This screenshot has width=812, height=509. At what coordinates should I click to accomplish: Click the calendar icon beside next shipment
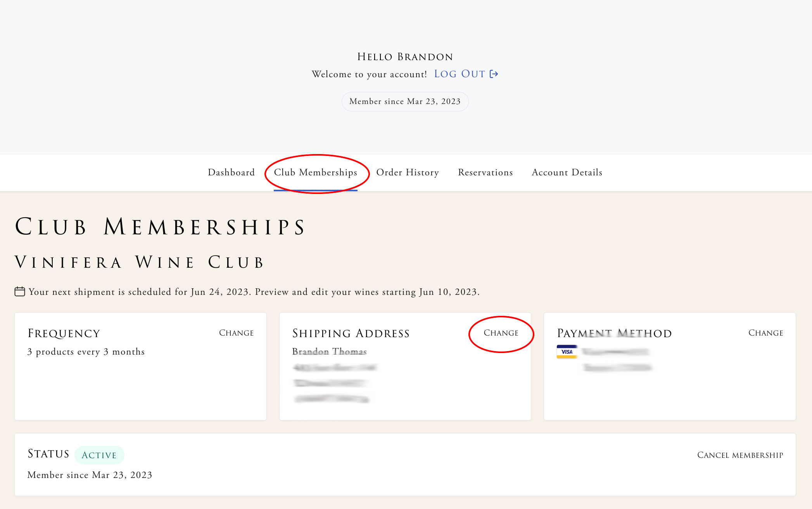pyautogui.click(x=20, y=291)
